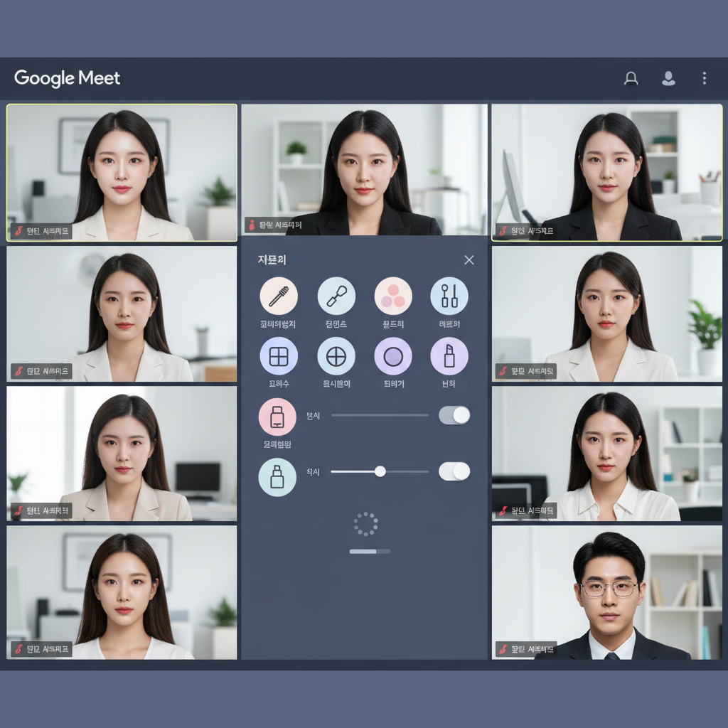Open notifications bell in the Meet header
Screen dimensions: 728x728
[631, 78]
